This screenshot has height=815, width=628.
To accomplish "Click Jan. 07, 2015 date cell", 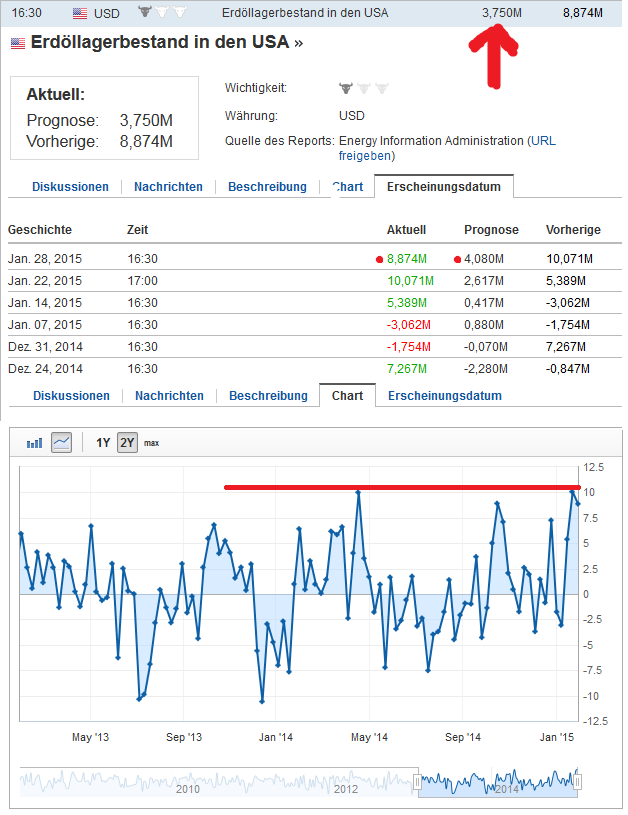I will (45, 325).
